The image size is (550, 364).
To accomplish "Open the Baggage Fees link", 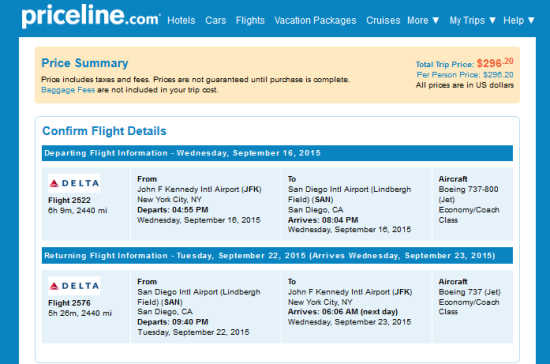I will (68, 90).
